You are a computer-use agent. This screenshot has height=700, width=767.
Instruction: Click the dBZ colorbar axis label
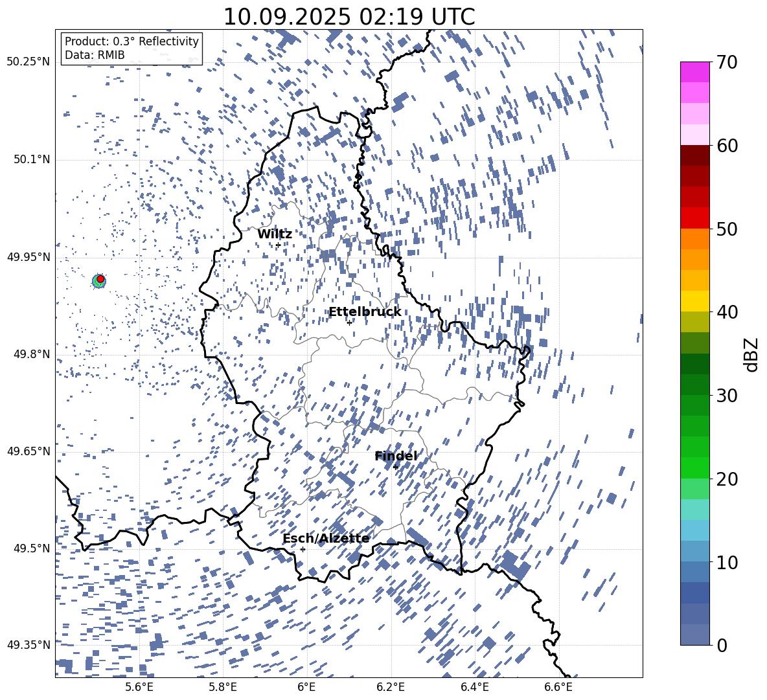tap(752, 354)
